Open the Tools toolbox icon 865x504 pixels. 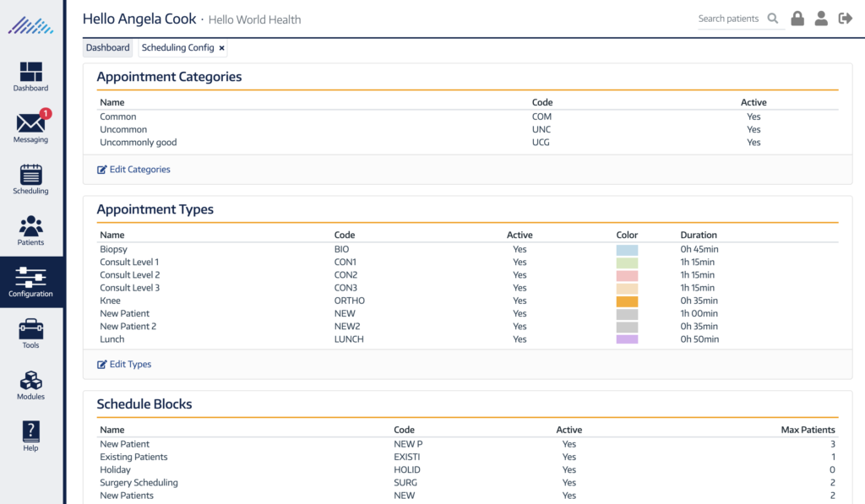click(31, 333)
